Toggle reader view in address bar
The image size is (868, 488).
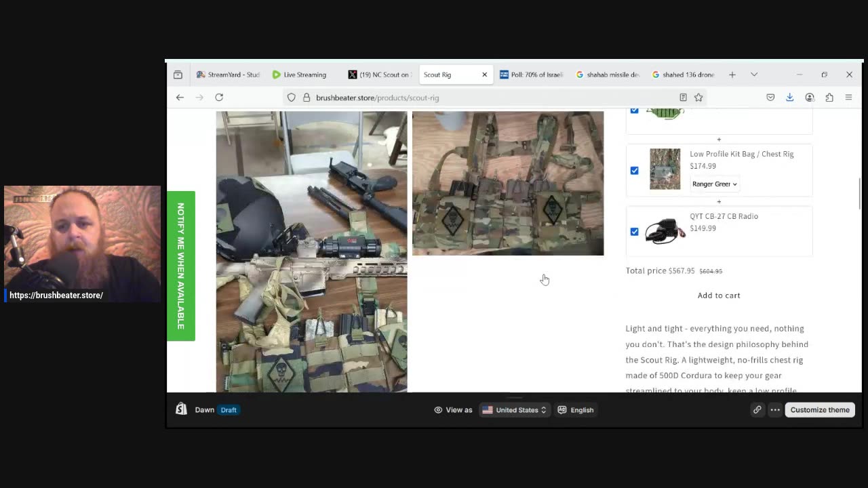(683, 98)
